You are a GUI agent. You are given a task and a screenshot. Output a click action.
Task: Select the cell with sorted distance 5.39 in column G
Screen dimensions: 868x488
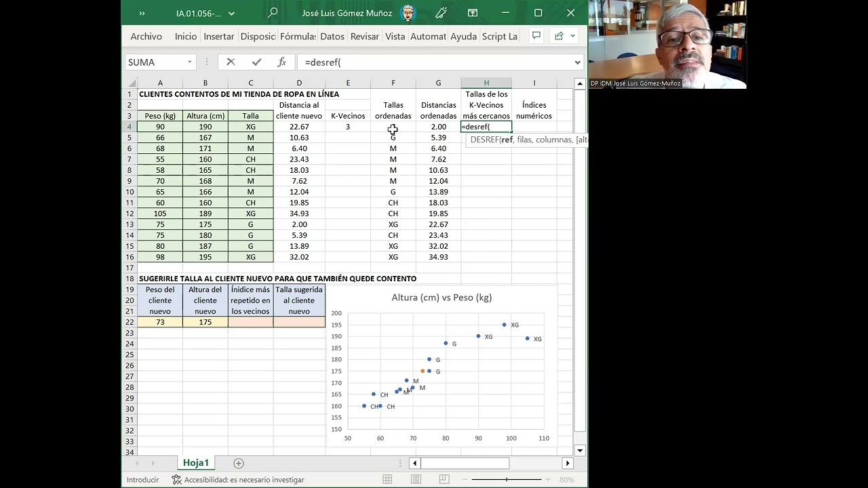439,138
